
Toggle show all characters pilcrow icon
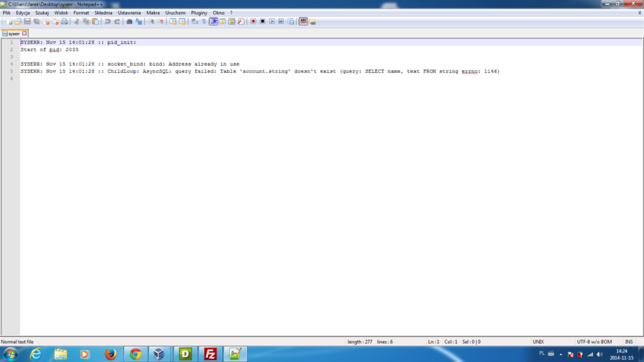point(204,22)
